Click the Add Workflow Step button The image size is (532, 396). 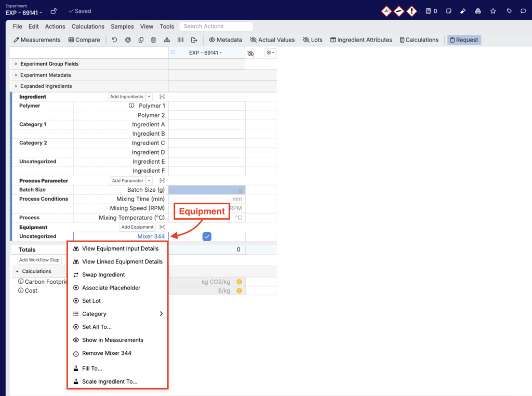[39, 260]
